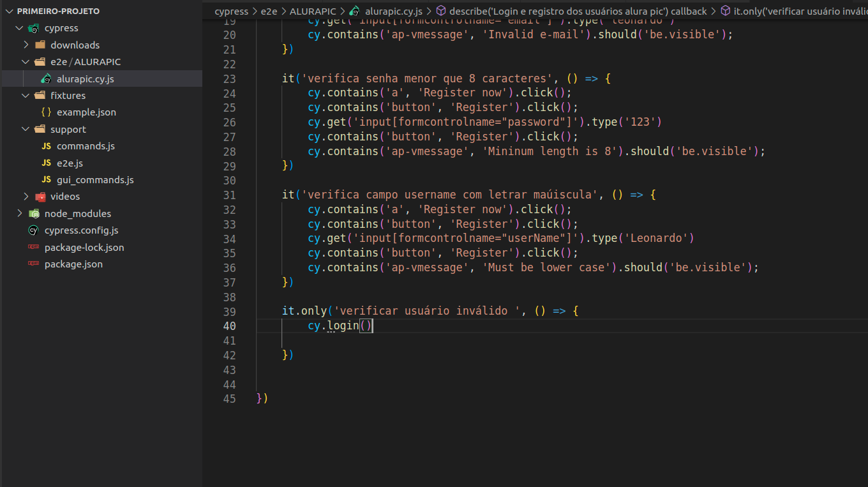Open example.json file
Screen dimensions: 868x487
pyautogui.click(x=86, y=112)
